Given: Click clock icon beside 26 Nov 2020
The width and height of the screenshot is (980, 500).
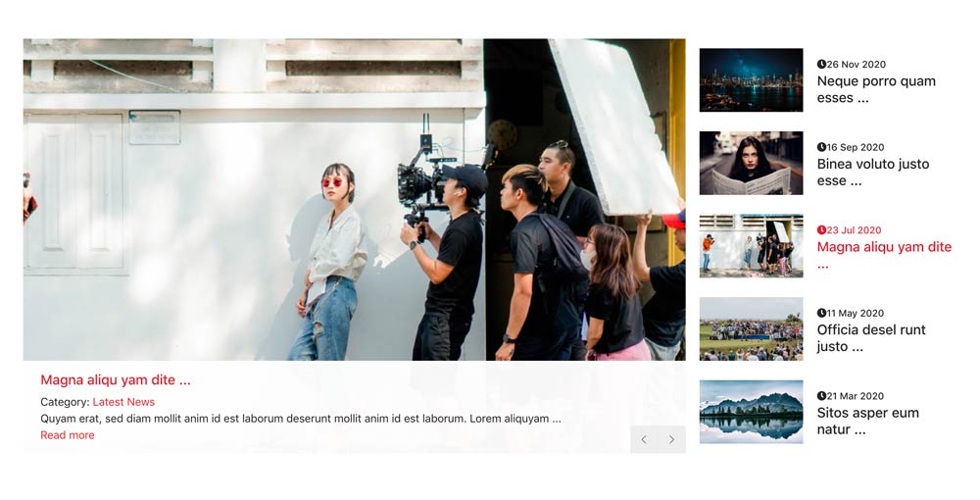Looking at the screenshot, I should (821, 65).
